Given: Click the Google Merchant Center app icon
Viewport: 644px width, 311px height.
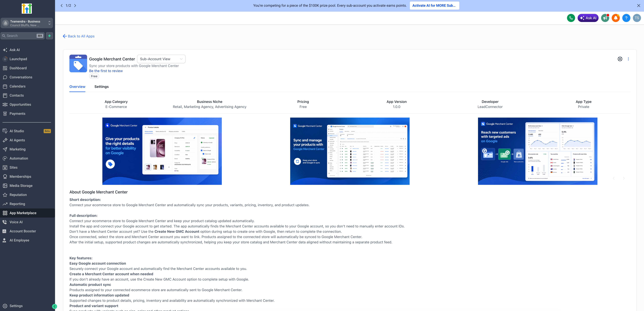Looking at the screenshot, I should pos(78,64).
